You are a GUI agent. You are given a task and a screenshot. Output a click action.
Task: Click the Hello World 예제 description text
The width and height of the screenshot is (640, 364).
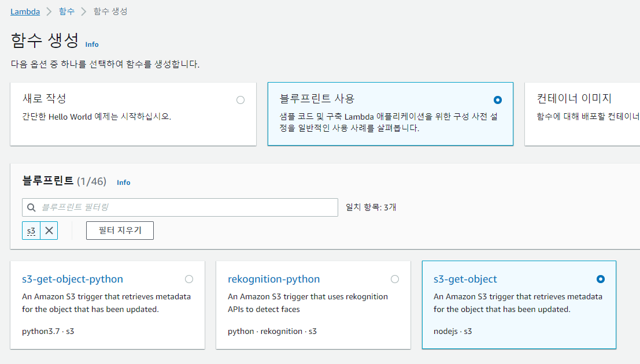(x=97, y=117)
